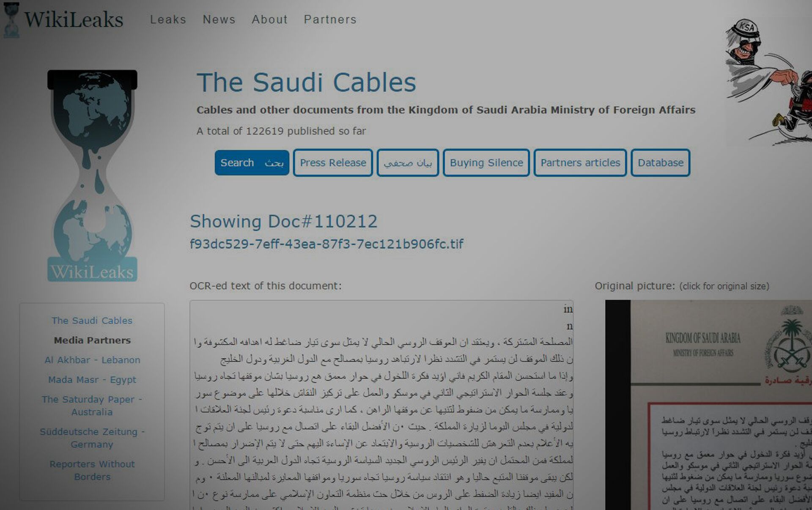The image size is (812, 510).
Task: Click the WikiLeaks hourglass logo in header
Action: click(11, 20)
